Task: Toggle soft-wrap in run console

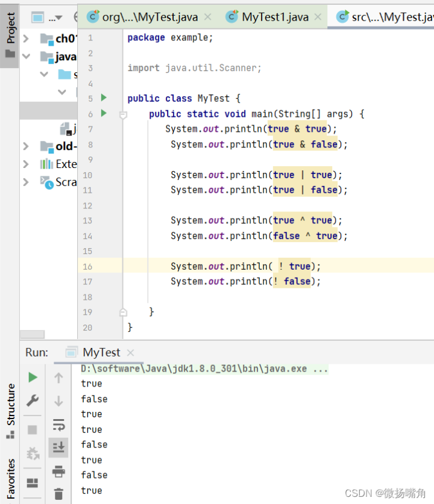Action: click(58, 425)
